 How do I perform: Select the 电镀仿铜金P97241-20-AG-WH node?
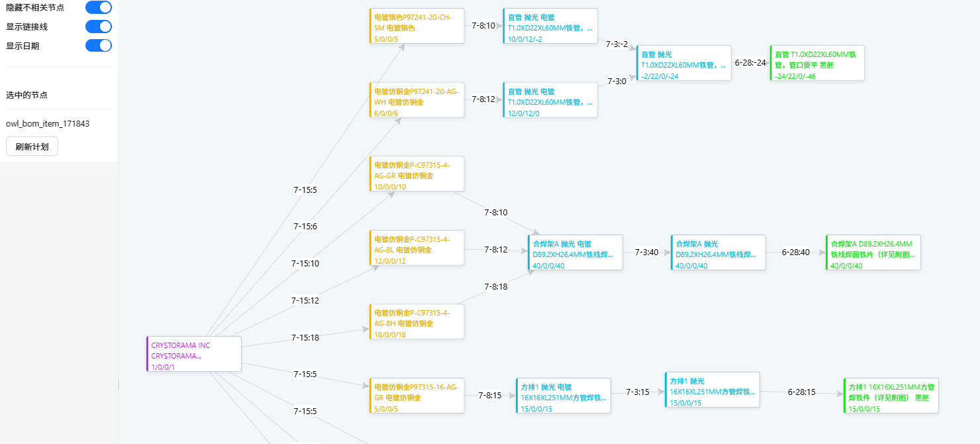point(417,100)
